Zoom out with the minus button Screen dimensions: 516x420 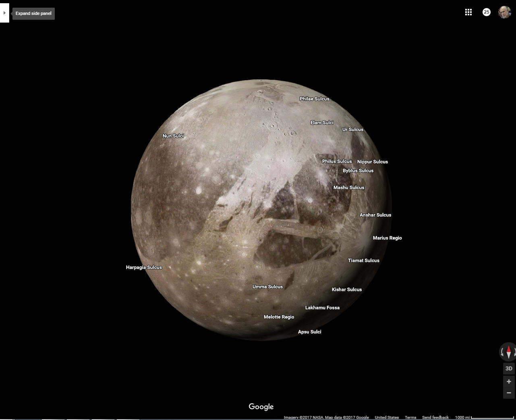click(509, 393)
